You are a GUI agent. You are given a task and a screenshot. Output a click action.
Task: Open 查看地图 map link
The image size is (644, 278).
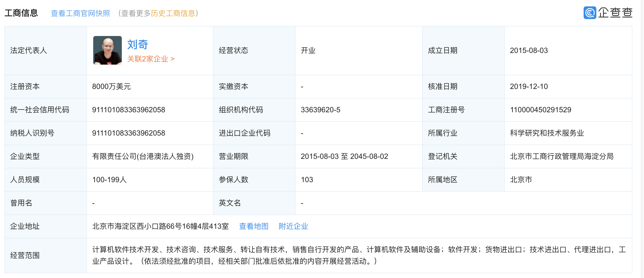pyautogui.click(x=254, y=226)
